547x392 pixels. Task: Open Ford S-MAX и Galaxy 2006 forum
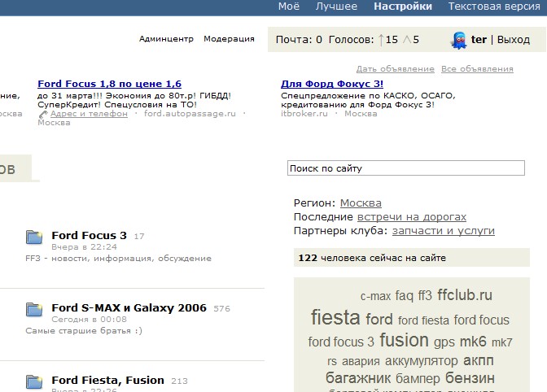129,308
